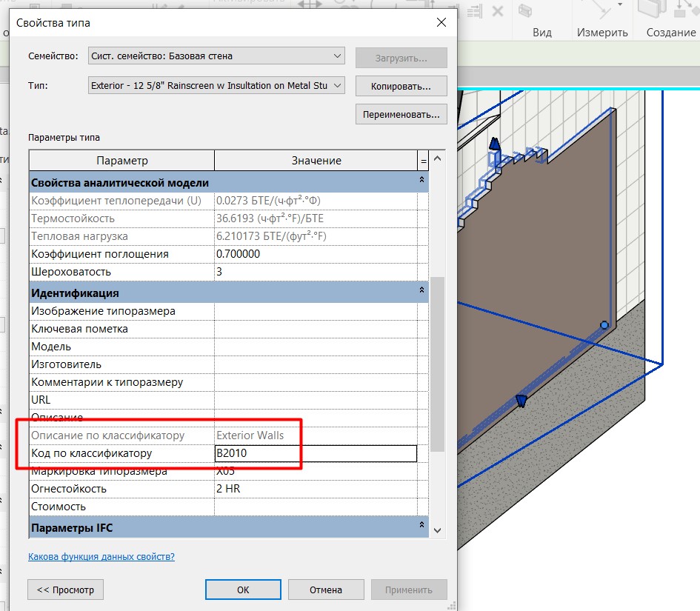Open the Создание ribbon panel

point(671,33)
